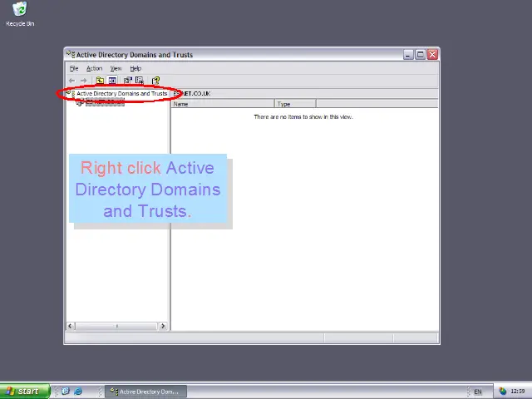Viewport: 532px width, 399px height.
Task: Maximize the Active Directory window
Action: [420, 54]
